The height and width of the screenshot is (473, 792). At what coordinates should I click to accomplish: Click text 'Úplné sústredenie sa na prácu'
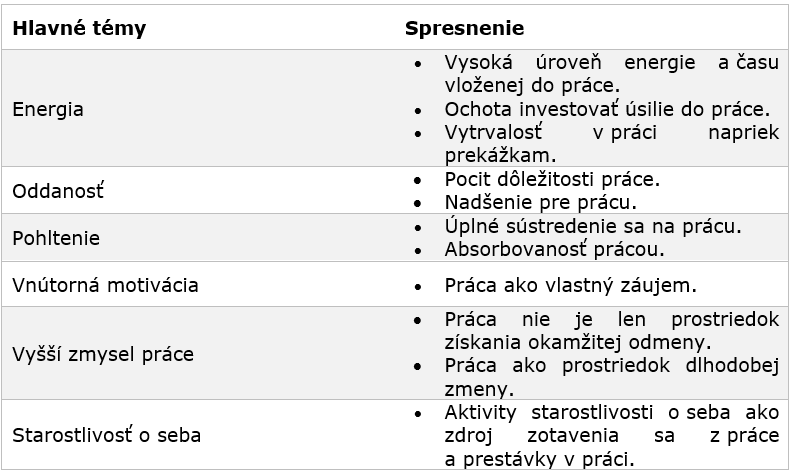[x=593, y=226]
